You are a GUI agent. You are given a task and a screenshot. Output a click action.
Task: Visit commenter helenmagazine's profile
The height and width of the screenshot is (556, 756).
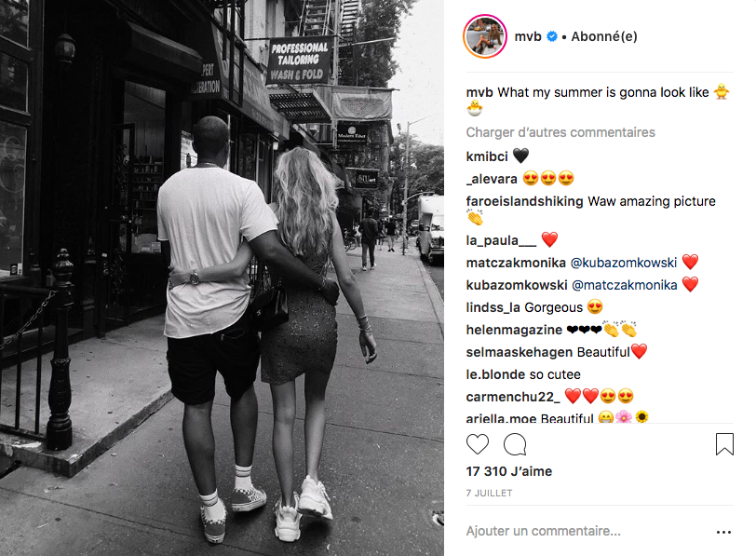click(x=514, y=330)
